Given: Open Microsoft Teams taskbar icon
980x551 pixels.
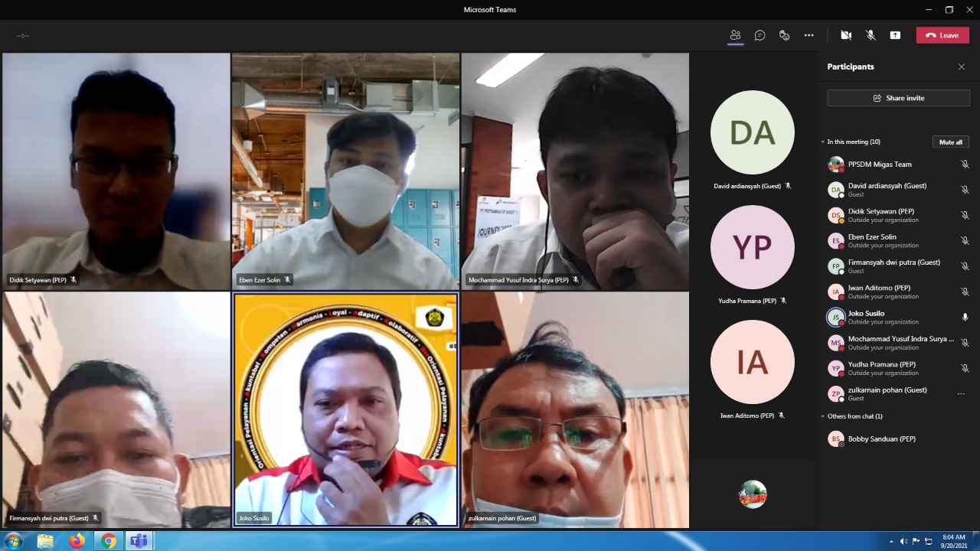Looking at the screenshot, I should (x=139, y=541).
